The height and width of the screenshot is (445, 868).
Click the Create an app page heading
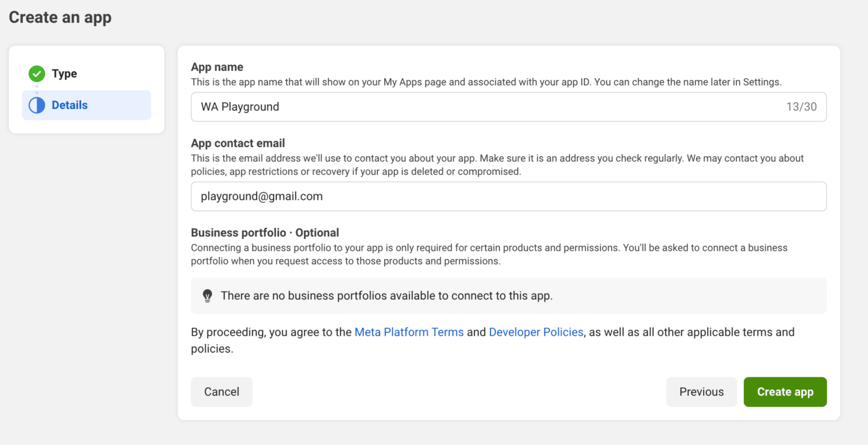point(60,17)
